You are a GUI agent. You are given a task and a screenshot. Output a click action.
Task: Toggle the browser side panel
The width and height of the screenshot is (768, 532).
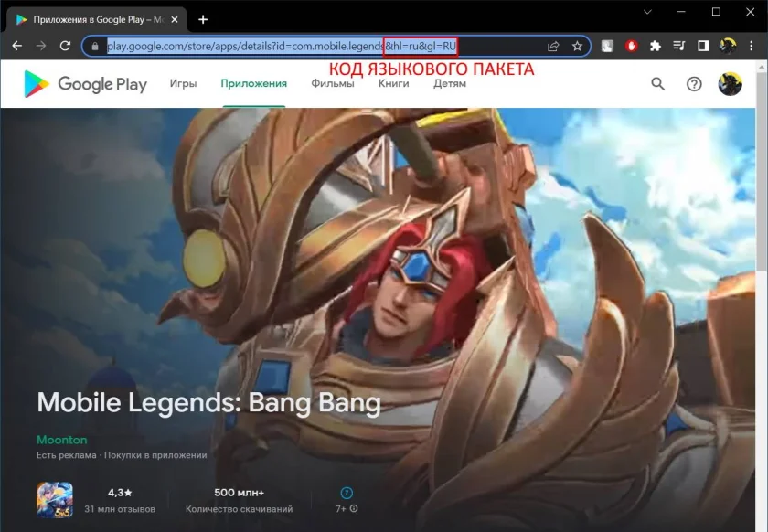(703, 46)
